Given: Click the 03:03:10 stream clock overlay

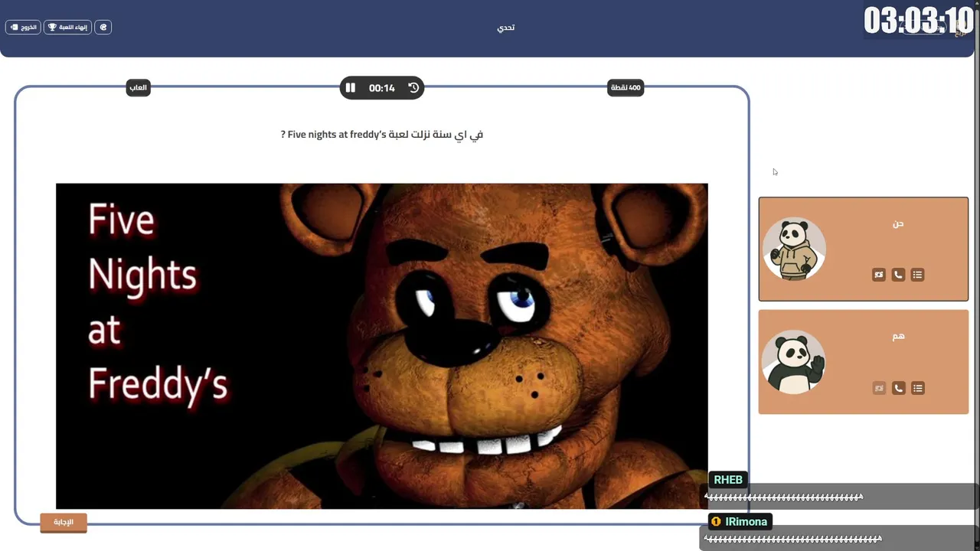Looking at the screenshot, I should tap(918, 20).
